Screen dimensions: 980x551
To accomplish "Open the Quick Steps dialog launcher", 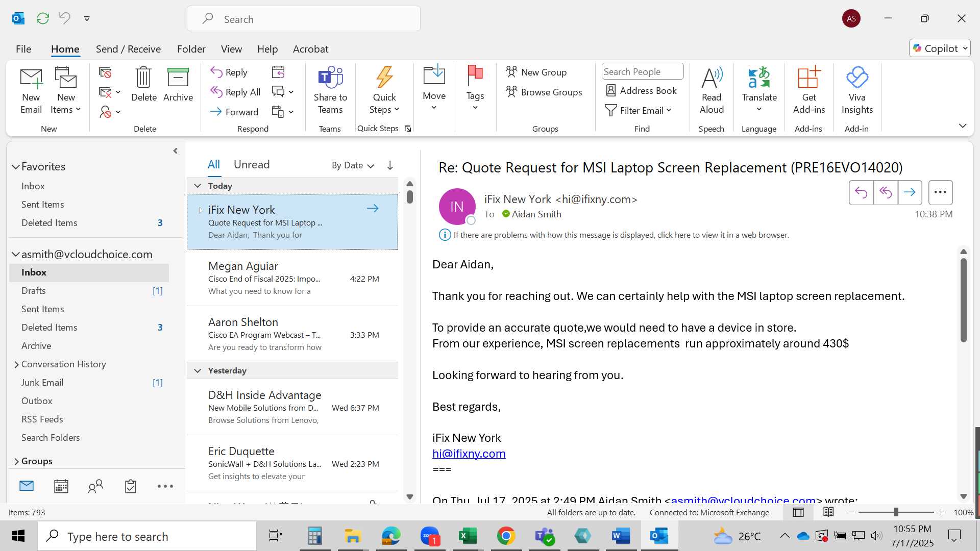I will tap(408, 129).
